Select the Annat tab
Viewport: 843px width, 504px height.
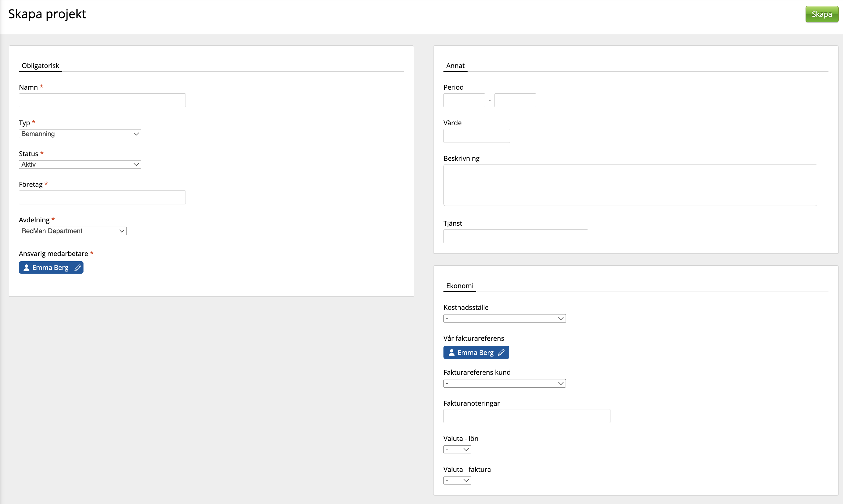click(x=455, y=66)
